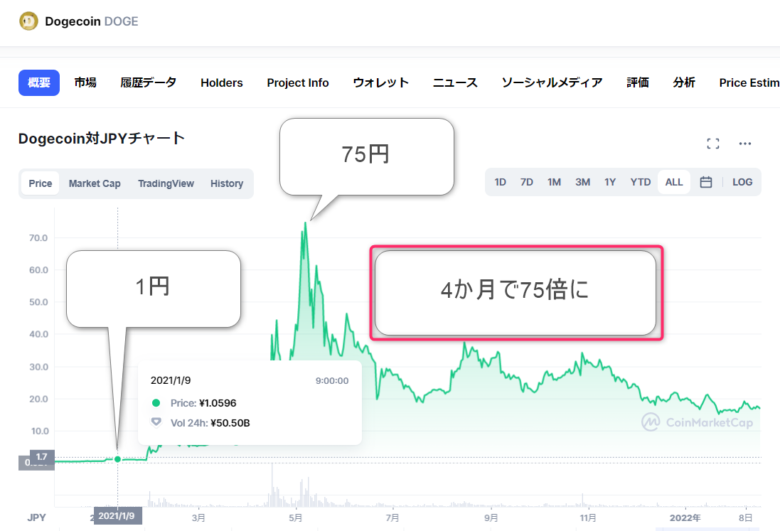Screen dimensions: 780x531
Task: Click the chart point marker at 2021/1/9
Action: click(117, 459)
